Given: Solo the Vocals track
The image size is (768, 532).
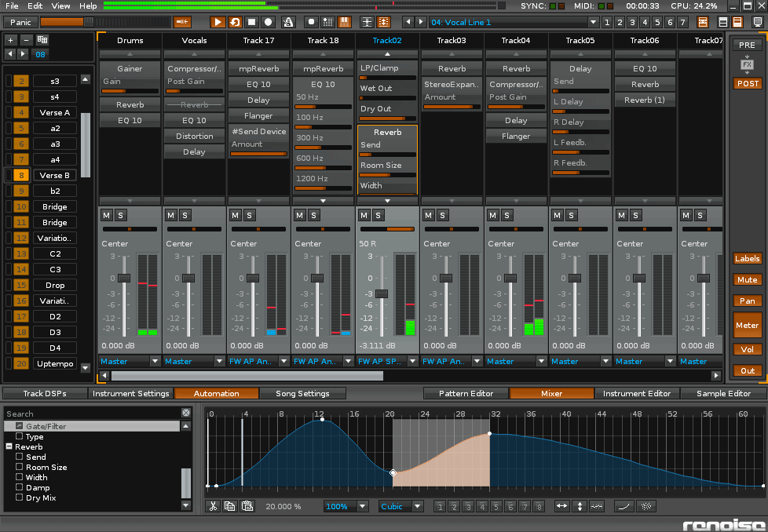Looking at the screenshot, I should point(185,215).
